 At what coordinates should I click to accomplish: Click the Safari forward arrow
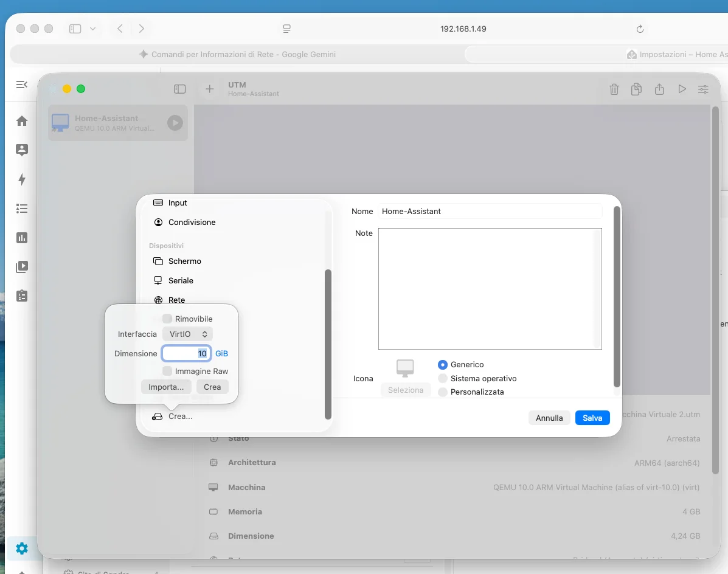pos(142,29)
